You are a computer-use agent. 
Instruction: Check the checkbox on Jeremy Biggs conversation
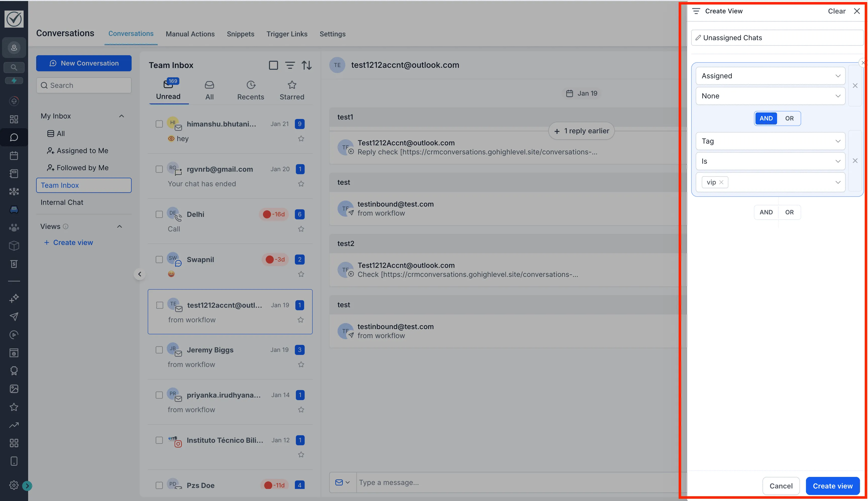pos(159,350)
